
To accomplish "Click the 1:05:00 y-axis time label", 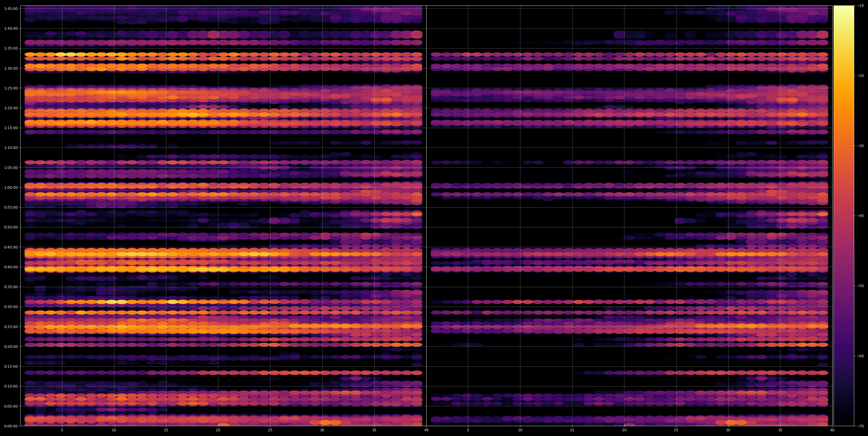I will (11, 167).
